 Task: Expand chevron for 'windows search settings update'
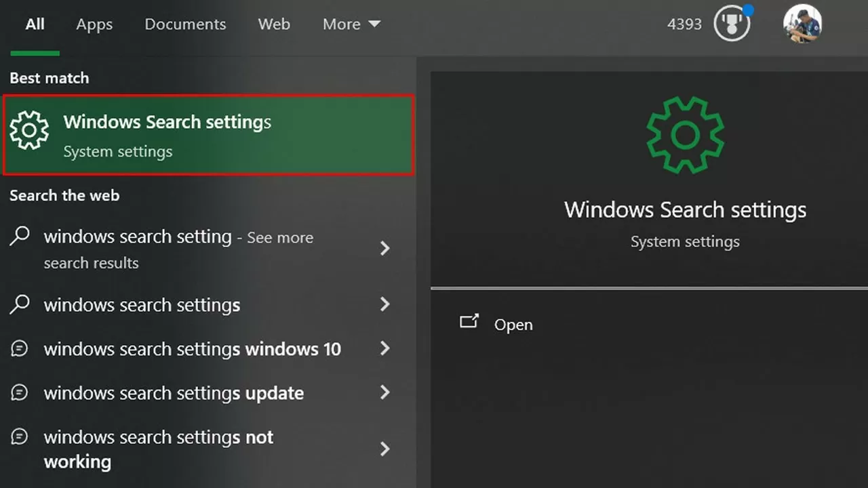tap(385, 393)
